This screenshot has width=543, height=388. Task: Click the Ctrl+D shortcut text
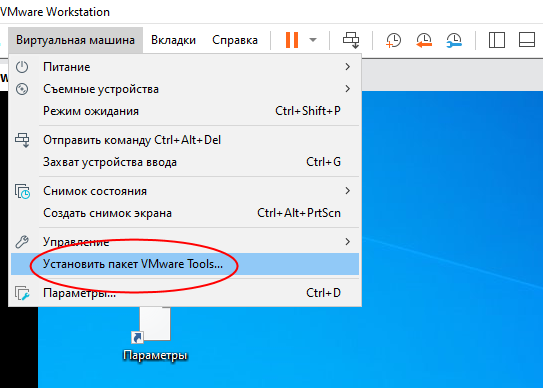coord(323,293)
